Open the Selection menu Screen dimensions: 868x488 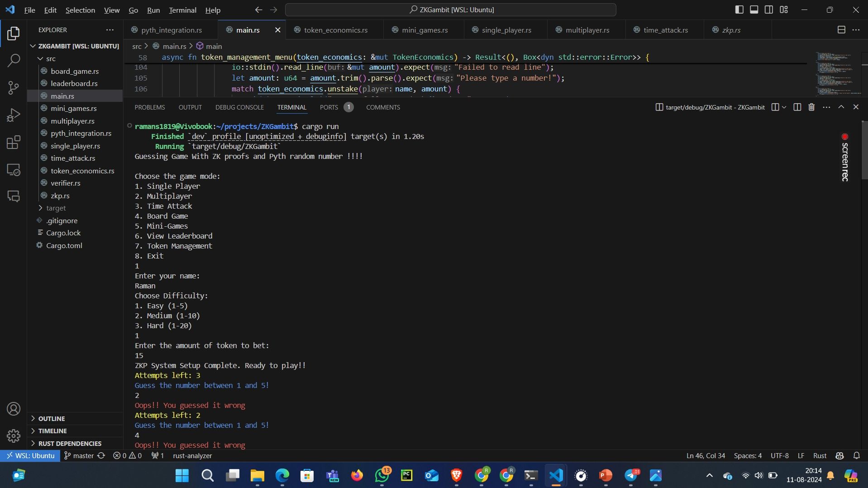coord(80,10)
